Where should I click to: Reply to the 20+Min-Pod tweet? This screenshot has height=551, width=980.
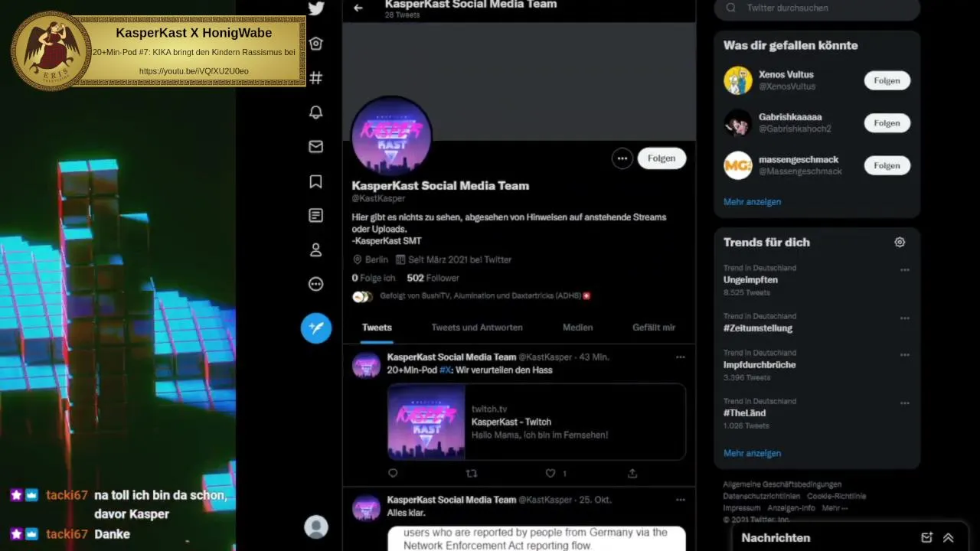[x=393, y=473]
